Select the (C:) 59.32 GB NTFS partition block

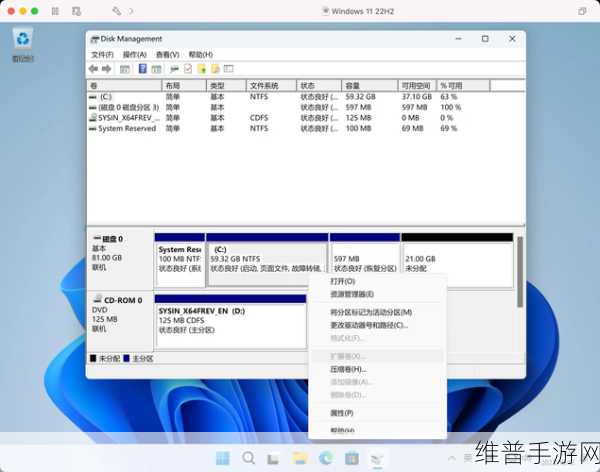267,260
